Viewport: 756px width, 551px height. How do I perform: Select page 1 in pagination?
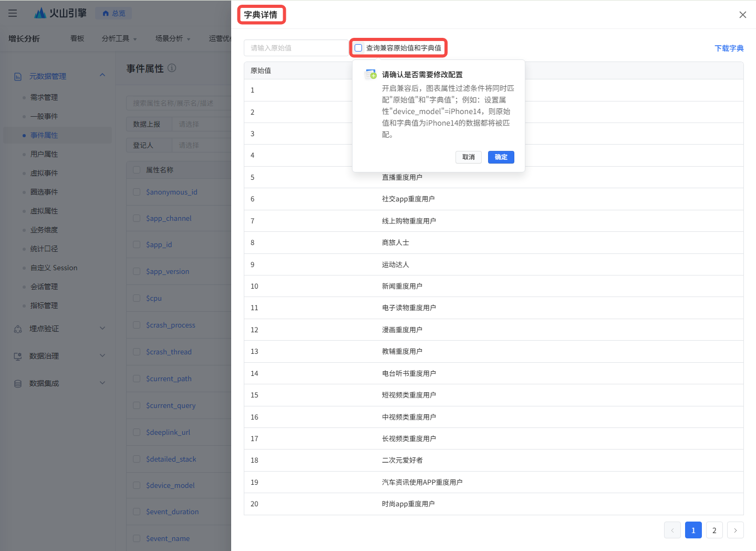click(693, 530)
